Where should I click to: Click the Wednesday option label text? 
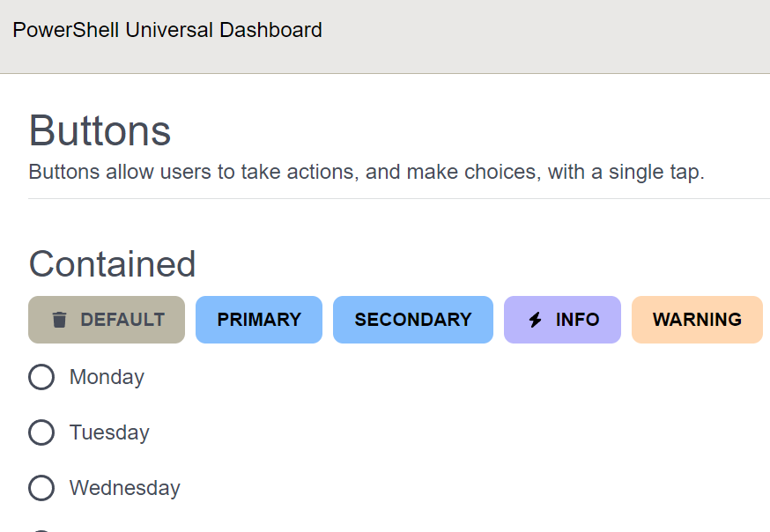click(x=124, y=488)
